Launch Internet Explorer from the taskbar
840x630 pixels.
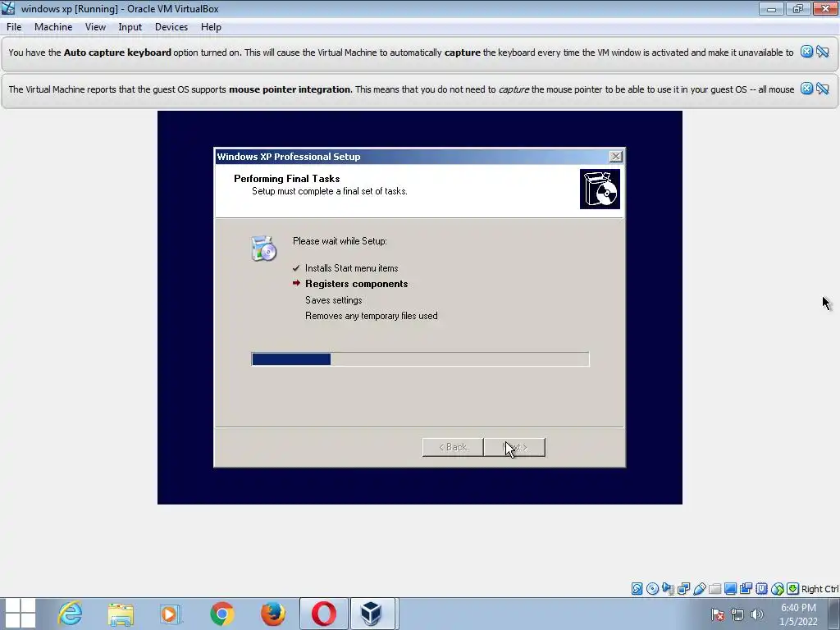(71, 614)
